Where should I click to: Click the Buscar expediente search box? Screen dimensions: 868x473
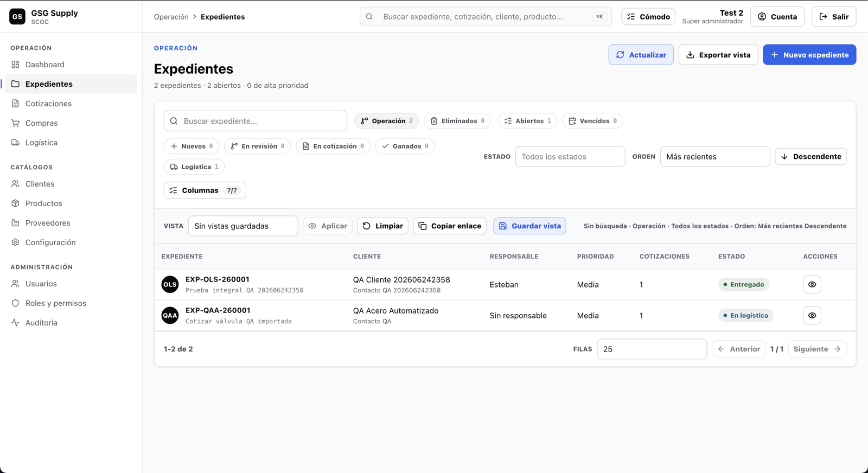point(256,121)
